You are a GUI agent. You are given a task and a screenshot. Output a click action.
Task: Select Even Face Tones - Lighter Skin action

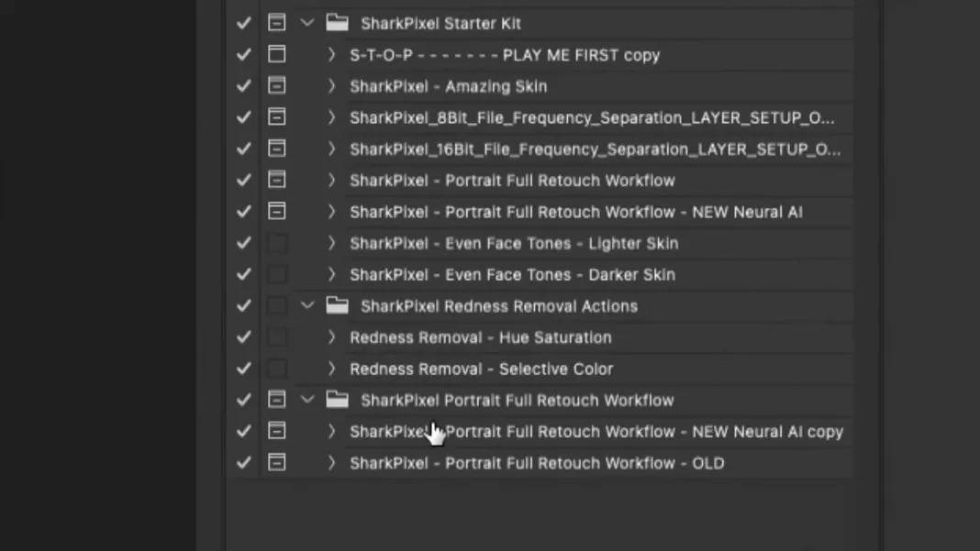point(514,243)
